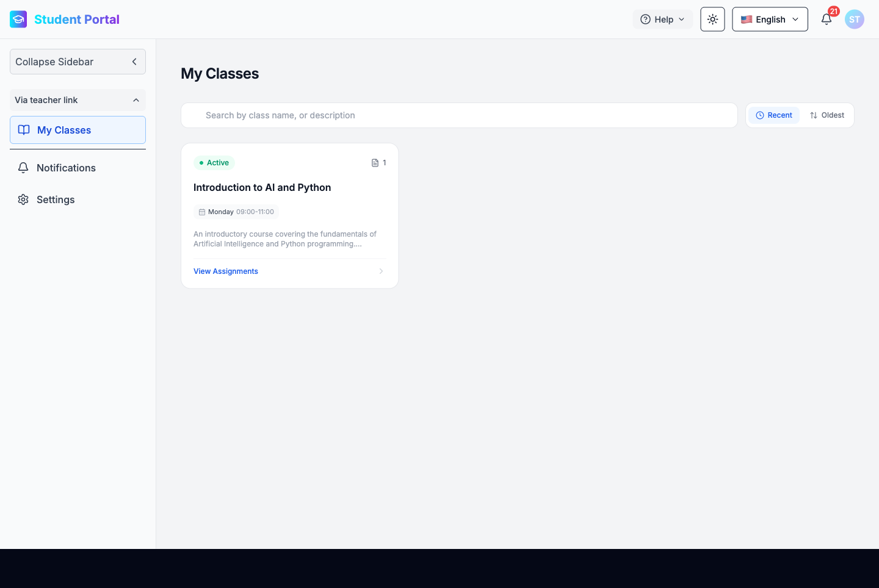Screen dimensions: 879x588
Task: Click the arrow chevron next to View Assignments
Action: pyautogui.click(x=381, y=271)
